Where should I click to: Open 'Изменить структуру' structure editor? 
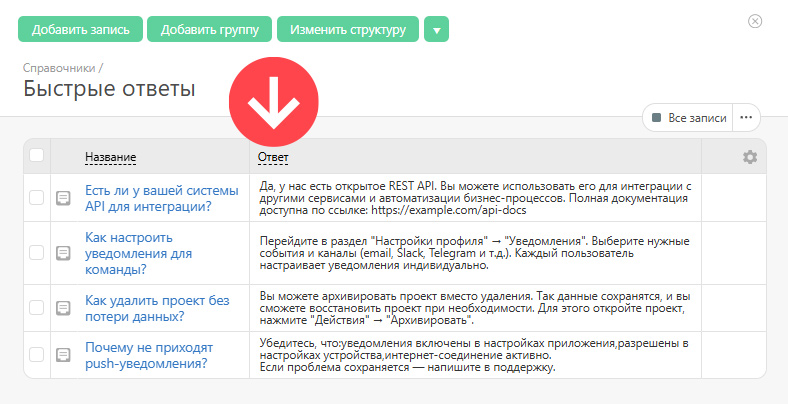(348, 29)
